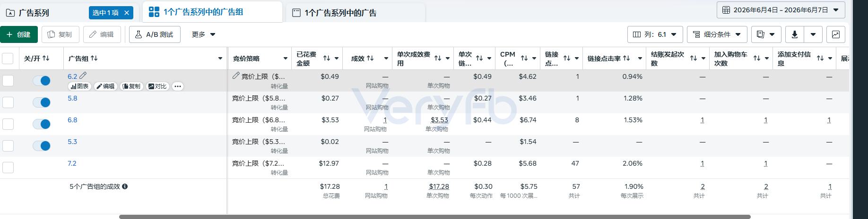The height and width of the screenshot is (219, 868).
Task: Open the chart panel icon button at top right
Action: point(836,34)
